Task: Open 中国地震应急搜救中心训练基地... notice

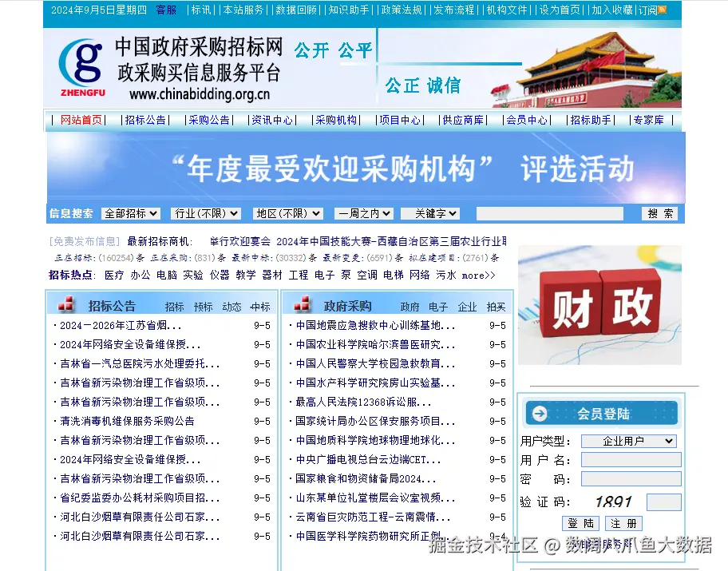Action: pyautogui.click(x=375, y=325)
